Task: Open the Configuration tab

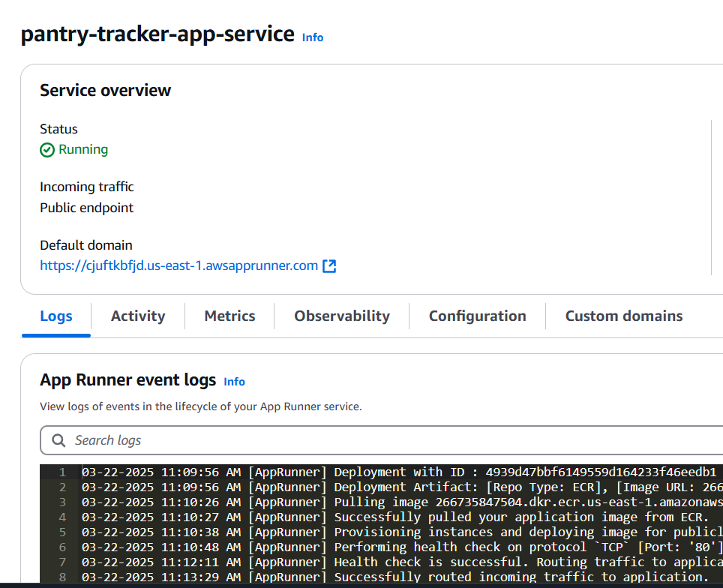Action: click(x=477, y=316)
